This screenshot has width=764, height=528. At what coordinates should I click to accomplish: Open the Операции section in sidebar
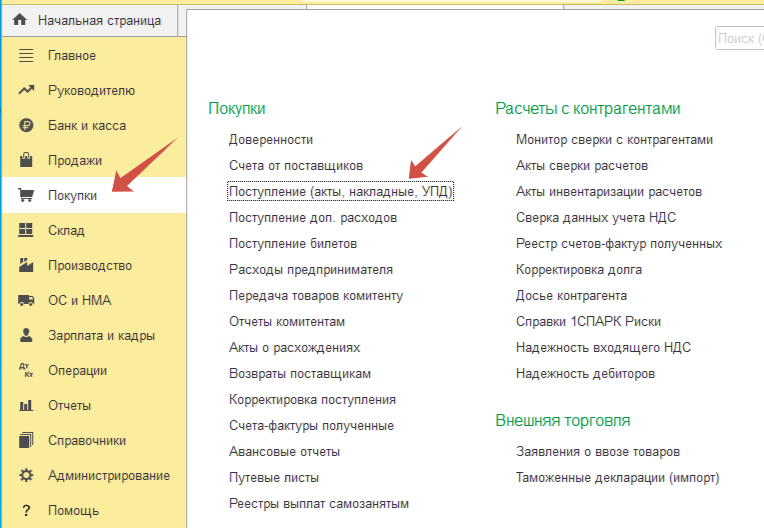pyautogui.click(x=77, y=371)
